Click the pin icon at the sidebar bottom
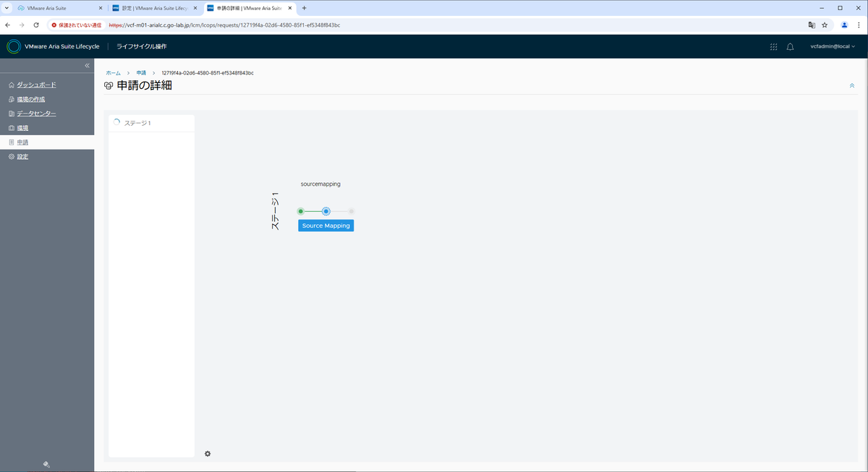This screenshot has height=472, width=868. (x=46, y=465)
